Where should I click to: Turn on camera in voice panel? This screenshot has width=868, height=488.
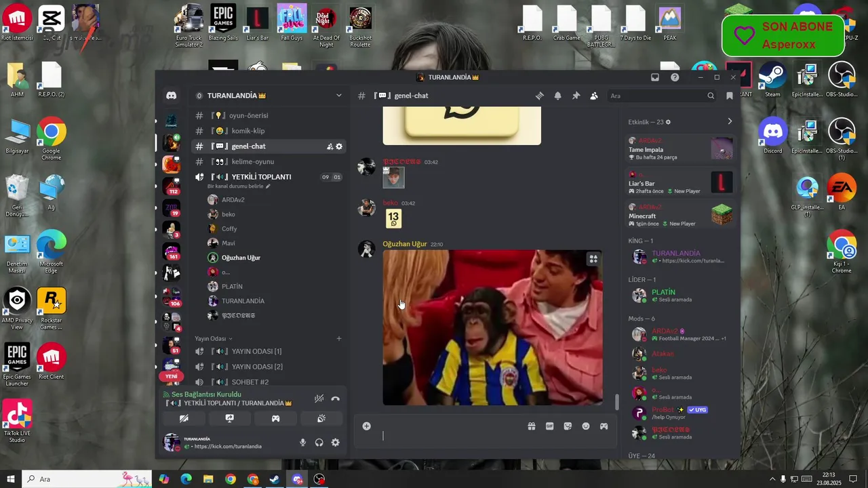184,418
